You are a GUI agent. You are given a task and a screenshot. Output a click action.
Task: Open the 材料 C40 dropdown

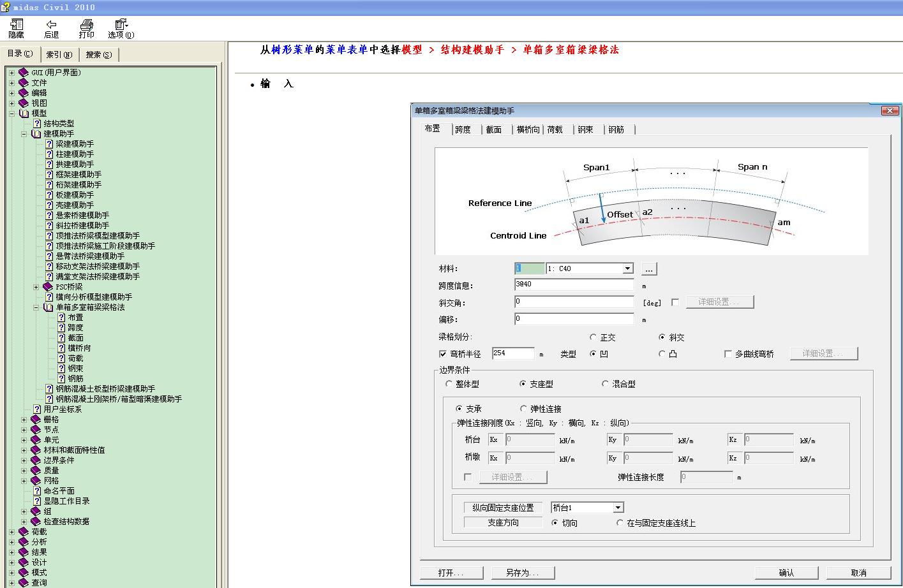(628, 268)
